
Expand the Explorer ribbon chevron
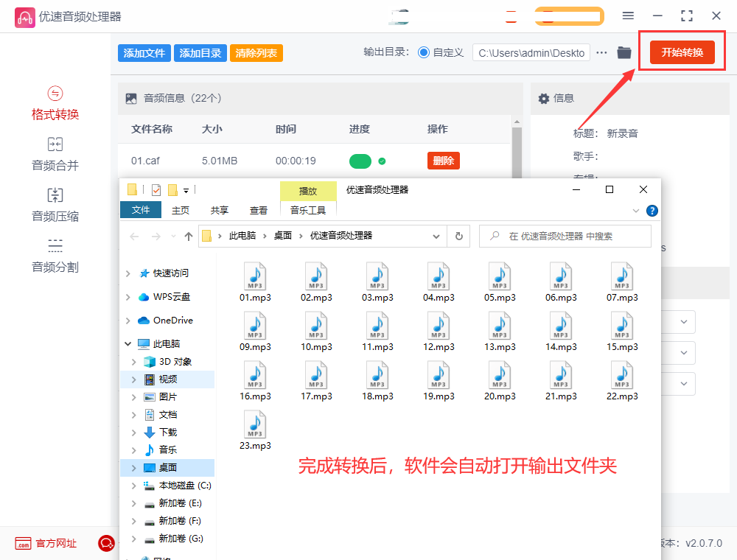[636, 211]
